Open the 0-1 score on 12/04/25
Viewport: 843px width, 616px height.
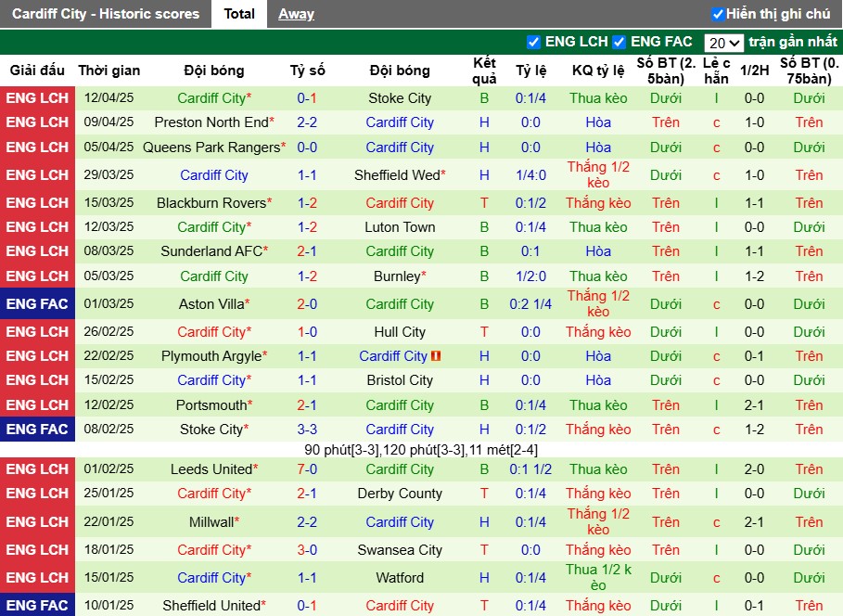(x=307, y=98)
